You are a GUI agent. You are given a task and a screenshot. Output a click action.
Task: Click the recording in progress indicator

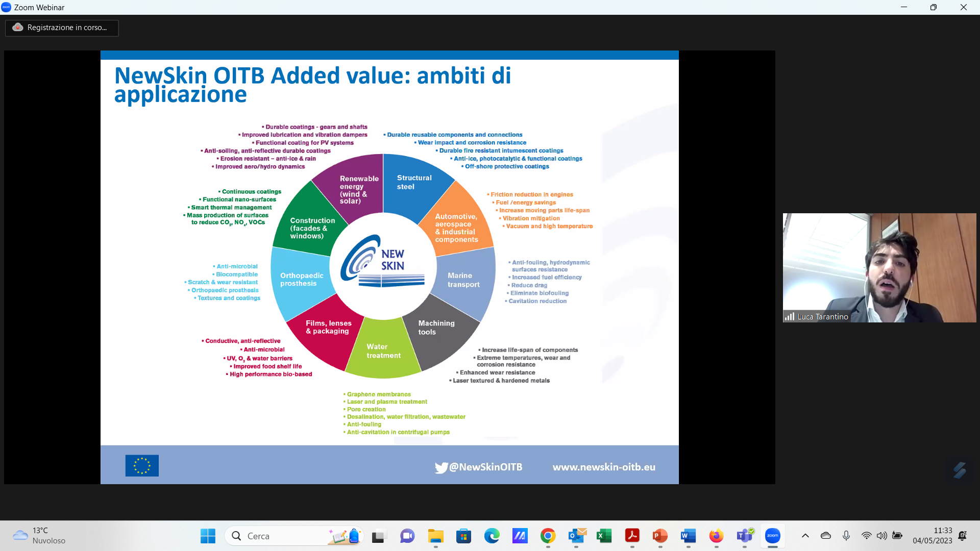point(62,28)
